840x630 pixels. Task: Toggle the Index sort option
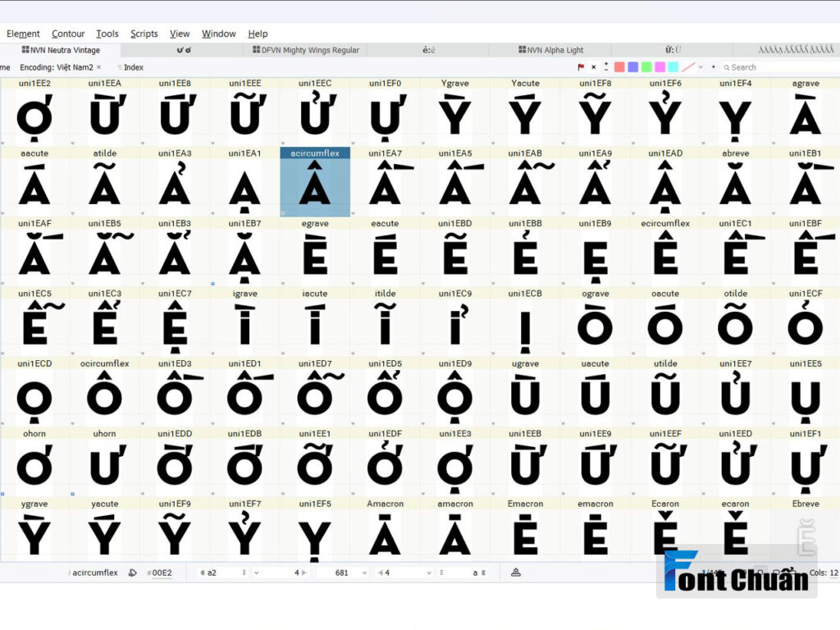(130, 67)
